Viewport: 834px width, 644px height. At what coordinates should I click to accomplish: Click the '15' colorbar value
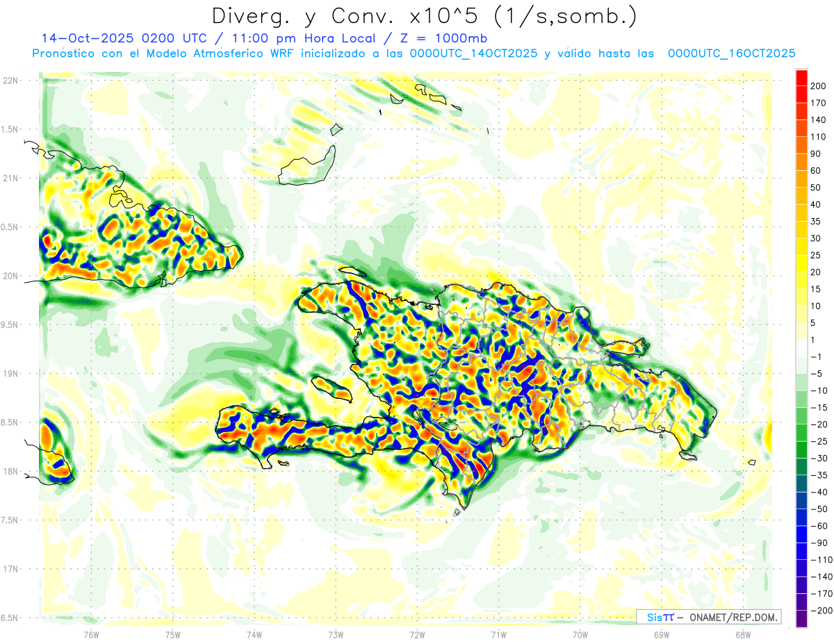click(816, 289)
